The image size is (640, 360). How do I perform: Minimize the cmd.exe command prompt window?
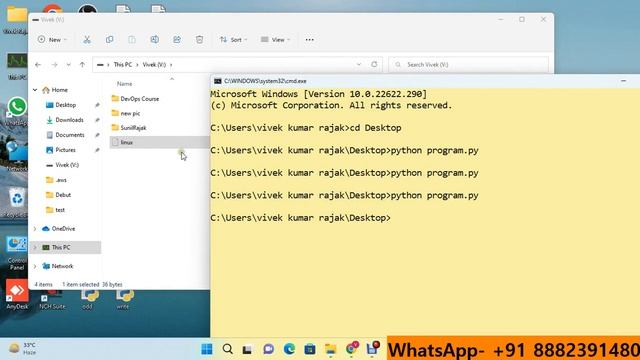(623, 81)
